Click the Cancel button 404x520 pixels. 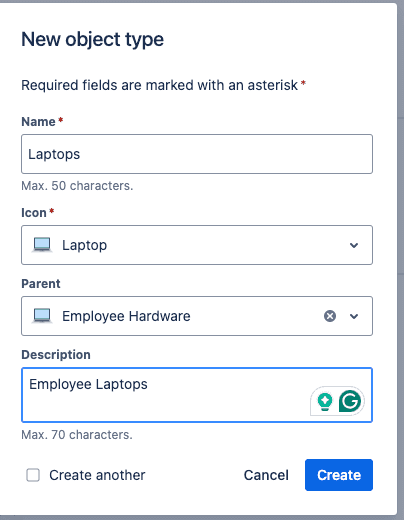coord(266,475)
